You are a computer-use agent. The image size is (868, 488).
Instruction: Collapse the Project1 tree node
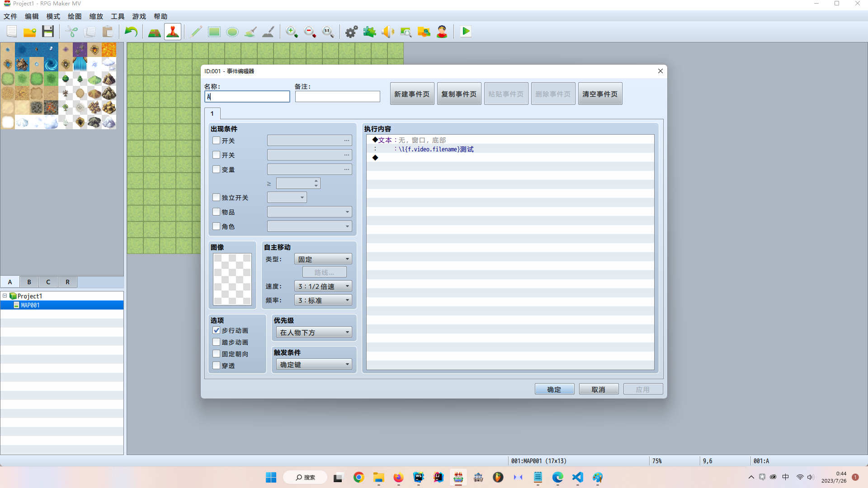pyautogui.click(x=5, y=296)
